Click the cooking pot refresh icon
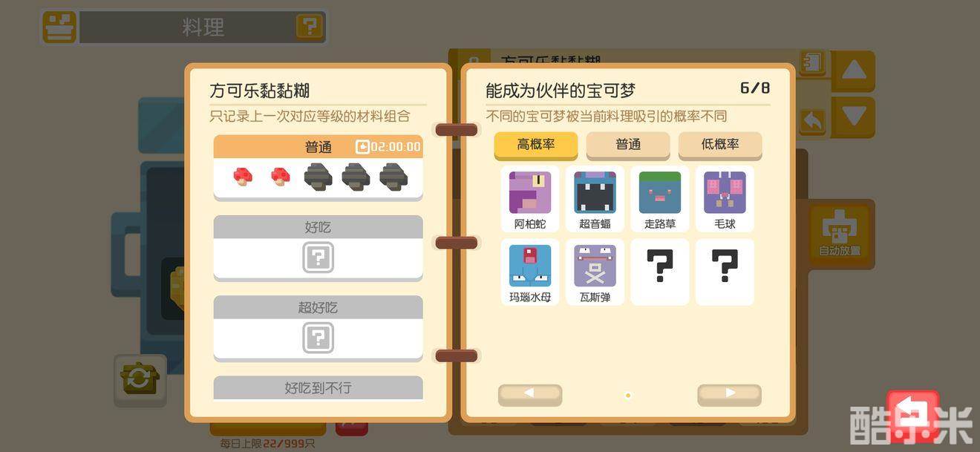 click(x=139, y=380)
